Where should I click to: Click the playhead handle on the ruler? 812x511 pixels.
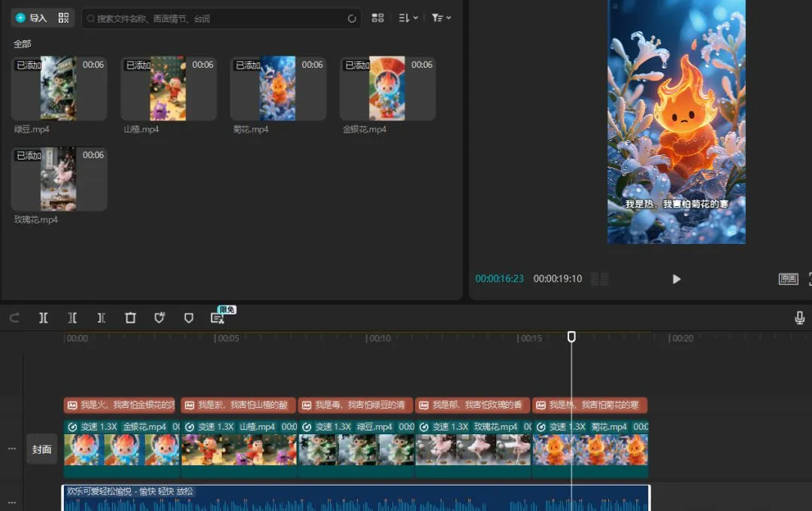tap(571, 337)
